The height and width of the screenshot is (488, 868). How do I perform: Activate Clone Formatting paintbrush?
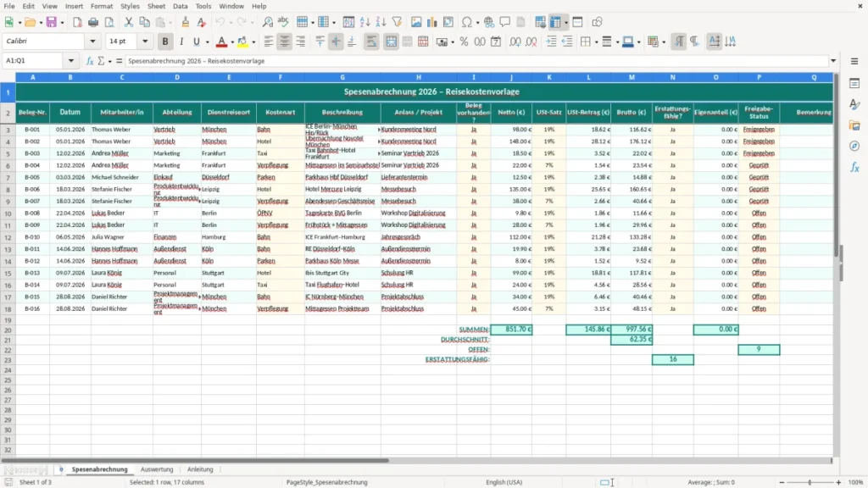tap(186, 22)
